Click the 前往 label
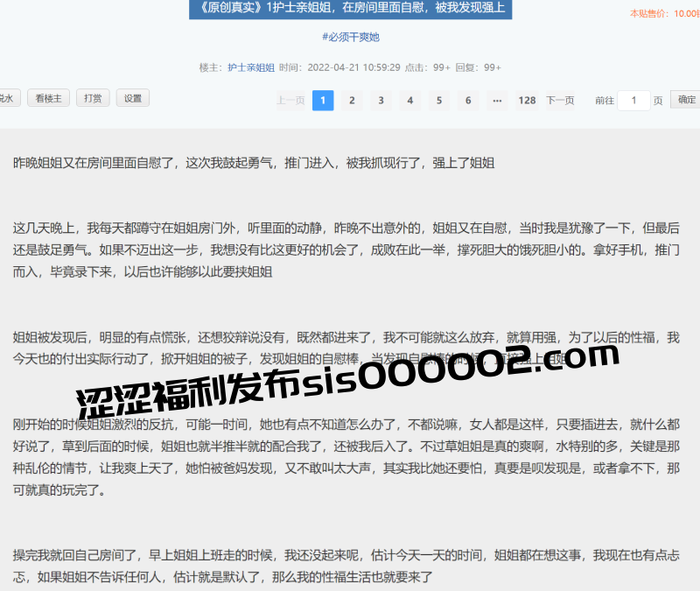The width and height of the screenshot is (700, 591). pyautogui.click(x=605, y=101)
